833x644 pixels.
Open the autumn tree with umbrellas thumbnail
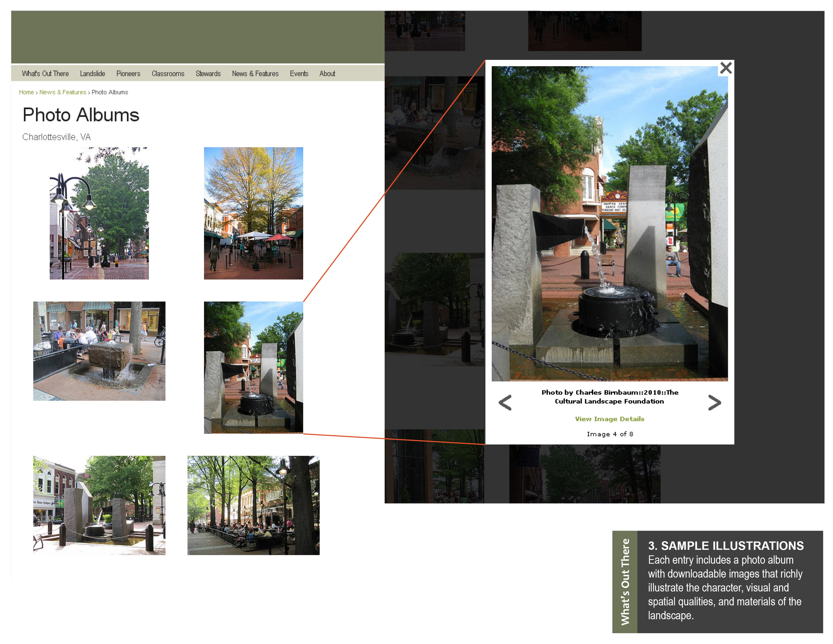pyautogui.click(x=254, y=213)
